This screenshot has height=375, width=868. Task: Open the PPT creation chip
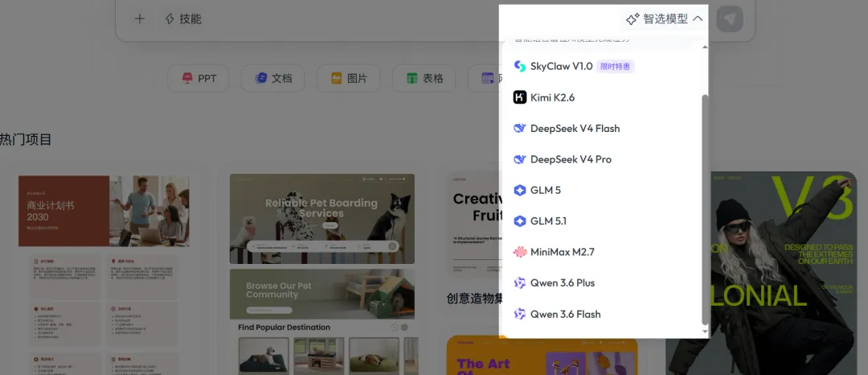pyautogui.click(x=200, y=78)
